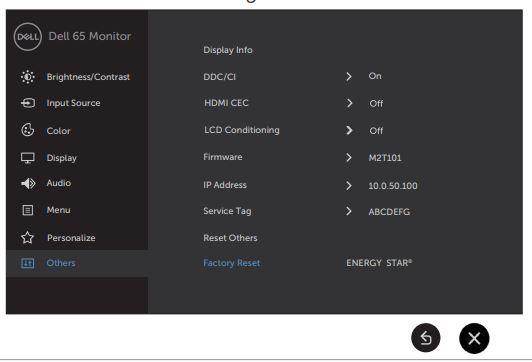
Task: Open the Brightness/Contrast menu
Action: 88,77
